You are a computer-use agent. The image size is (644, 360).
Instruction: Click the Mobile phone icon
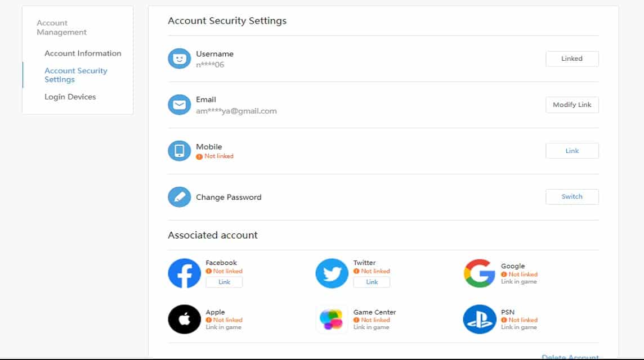[178, 150]
